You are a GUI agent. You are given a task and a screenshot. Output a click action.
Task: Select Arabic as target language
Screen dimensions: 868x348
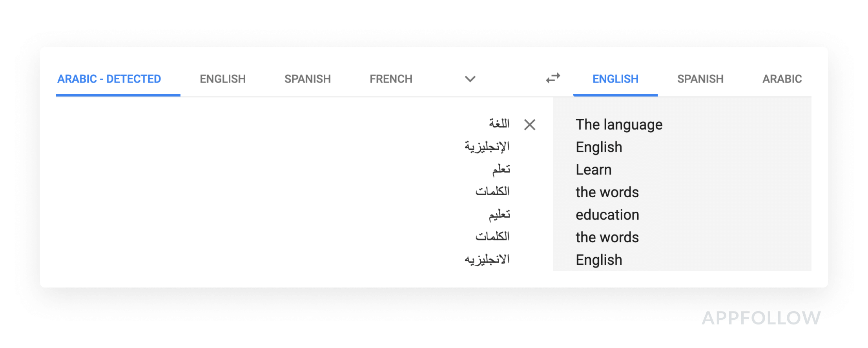[x=782, y=79]
